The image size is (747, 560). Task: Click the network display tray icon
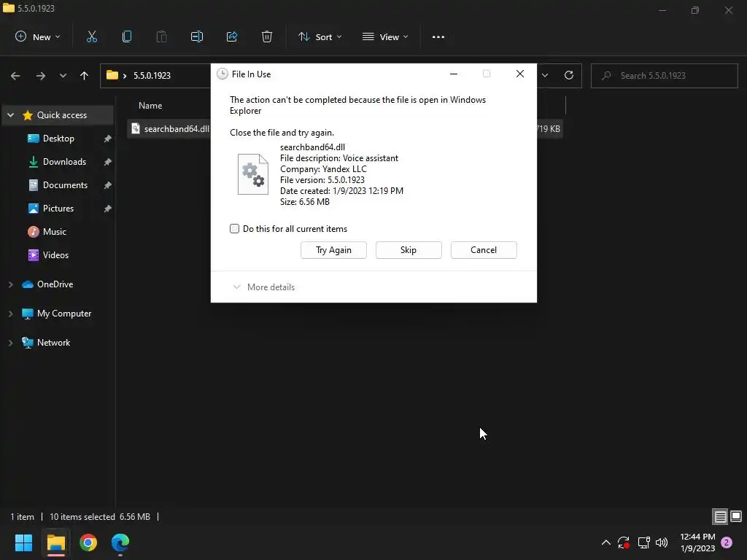pos(643,542)
